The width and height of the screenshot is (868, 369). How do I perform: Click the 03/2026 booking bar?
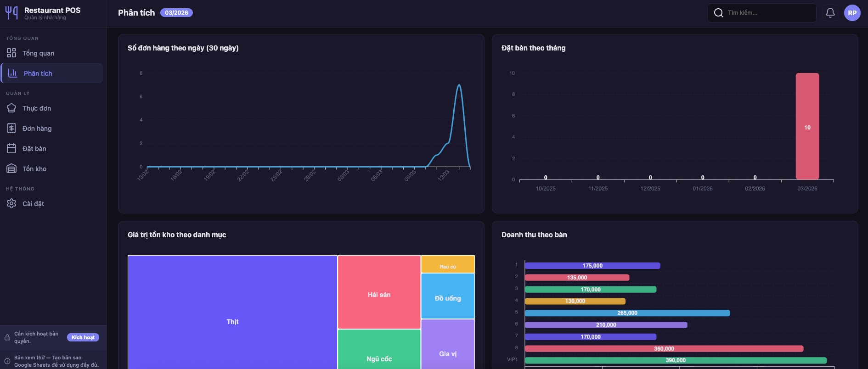[807, 126]
